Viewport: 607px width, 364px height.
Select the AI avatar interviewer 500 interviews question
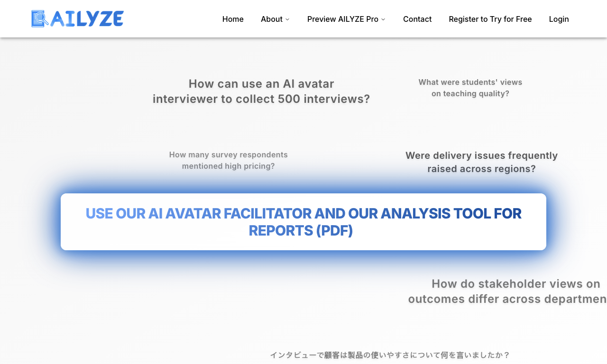click(261, 91)
